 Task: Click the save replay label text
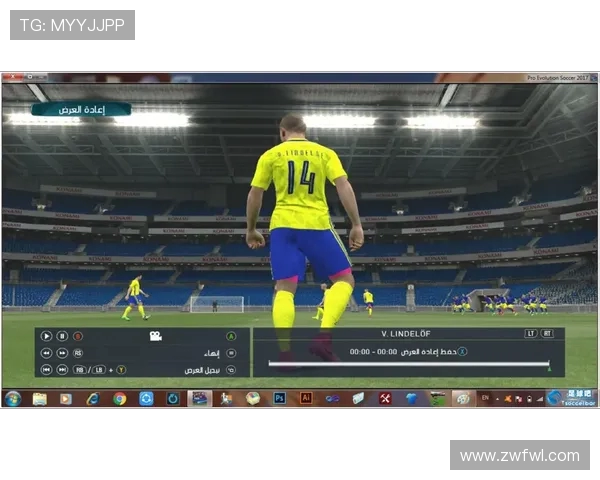[429, 351]
